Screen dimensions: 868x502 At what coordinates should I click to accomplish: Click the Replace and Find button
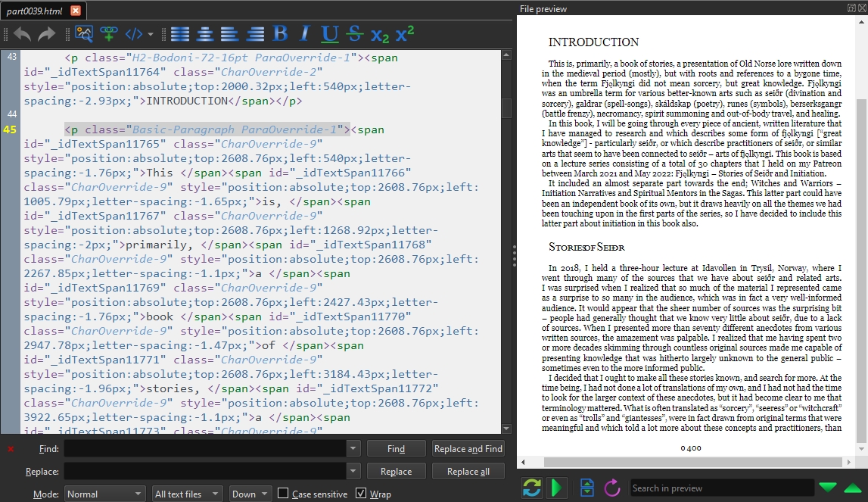(468, 449)
